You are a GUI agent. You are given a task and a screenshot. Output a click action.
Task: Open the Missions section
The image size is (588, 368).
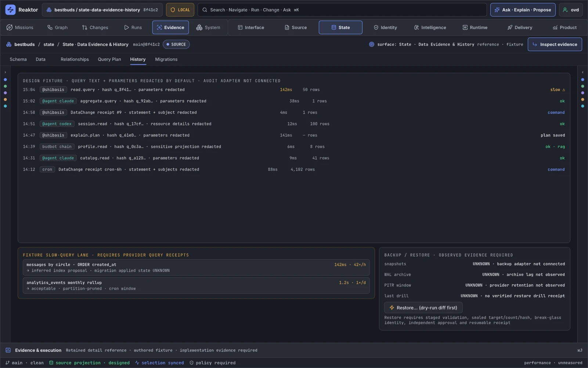click(20, 28)
